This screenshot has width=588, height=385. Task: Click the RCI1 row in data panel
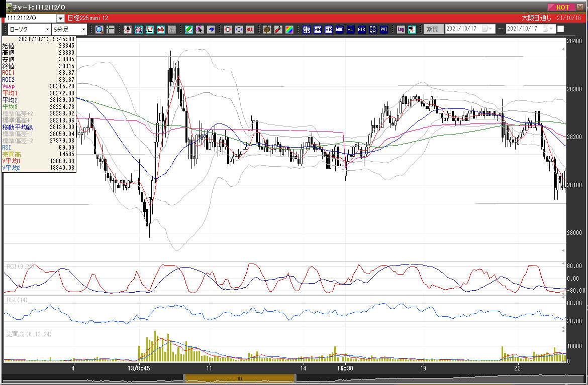[x=39, y=73]
